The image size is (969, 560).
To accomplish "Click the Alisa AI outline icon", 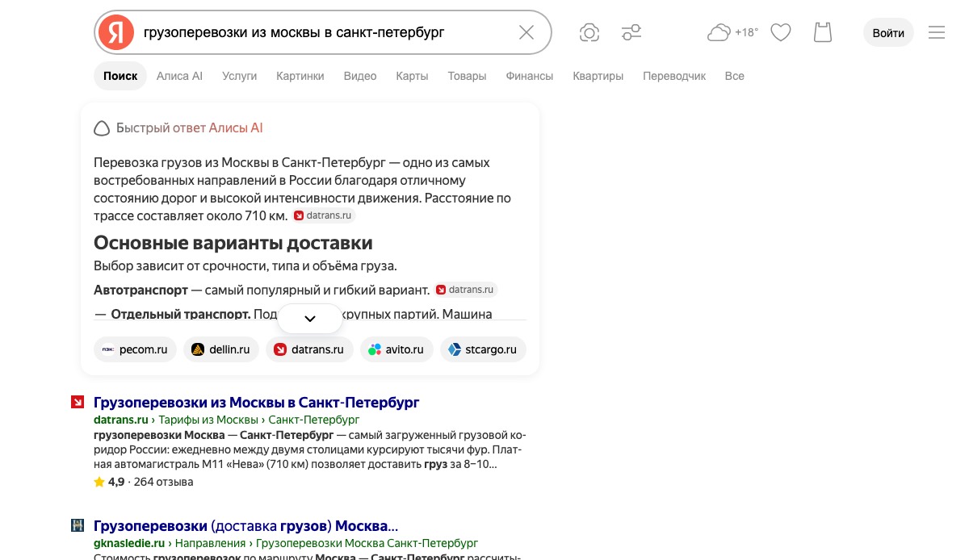I will pyautogui.click(x=102, y=127).
